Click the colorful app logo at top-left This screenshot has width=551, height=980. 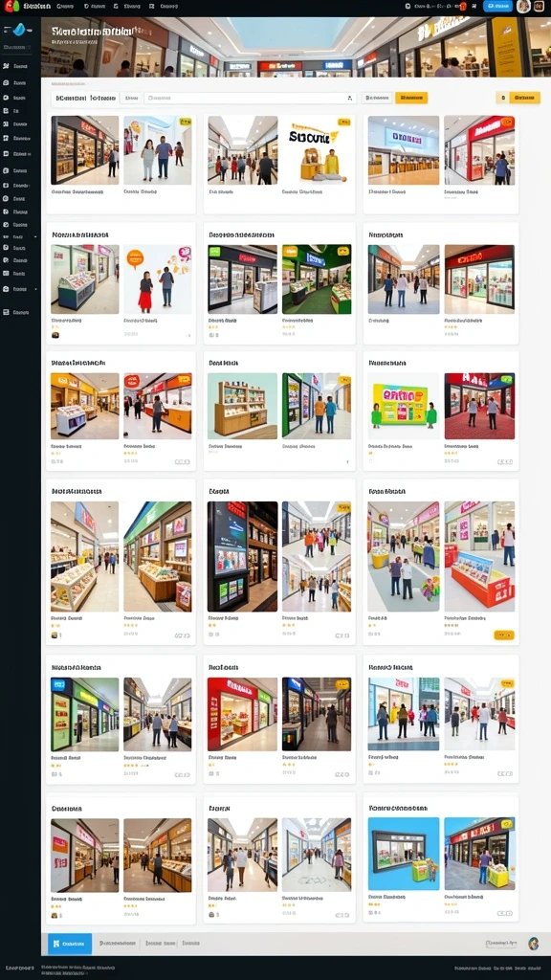[11, 7]
